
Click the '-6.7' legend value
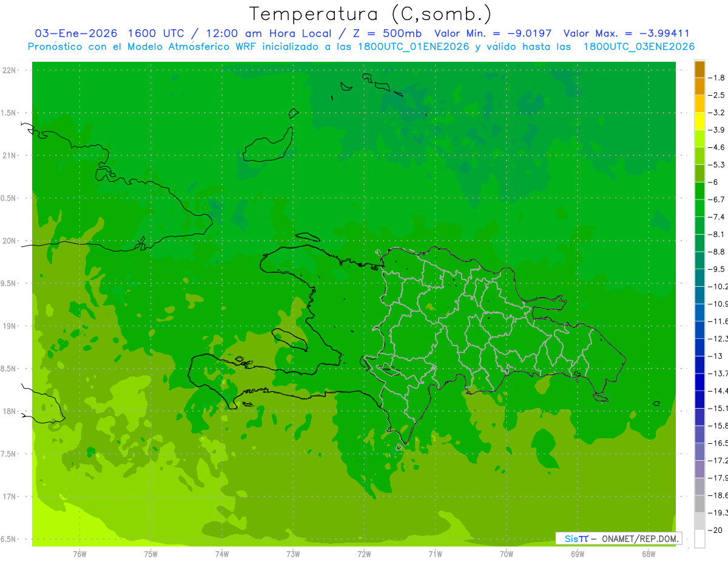click(x=718, y=199)
